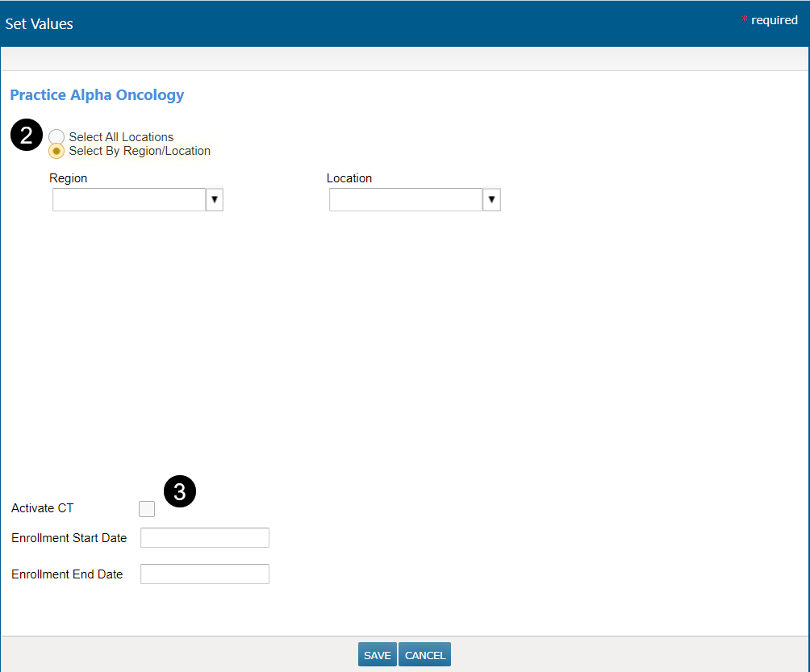Image resolution: width=810 pixels, height=672 pixels.
Task: Open the Region dropdown arrow
Action: click(x=215, y=200)
